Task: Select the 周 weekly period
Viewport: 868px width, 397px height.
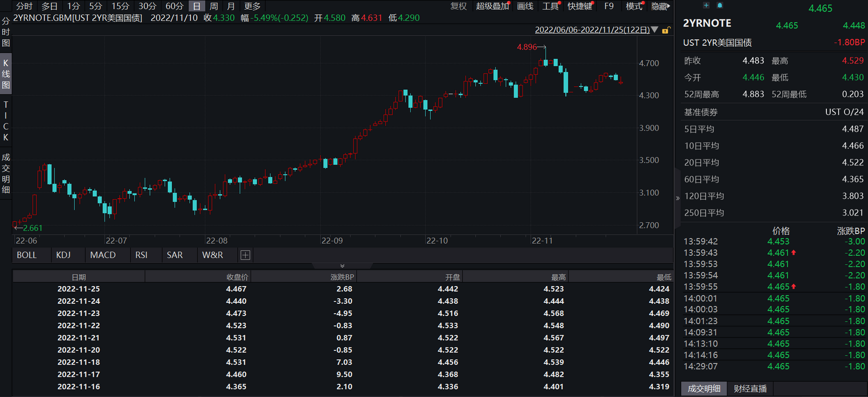Action: pos(214,6)
